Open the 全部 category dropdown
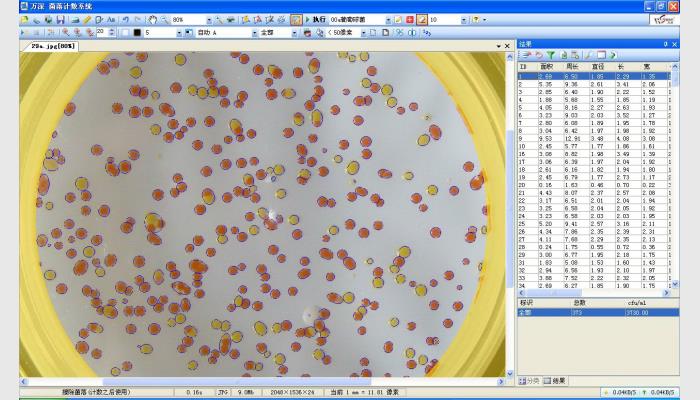 292,32
